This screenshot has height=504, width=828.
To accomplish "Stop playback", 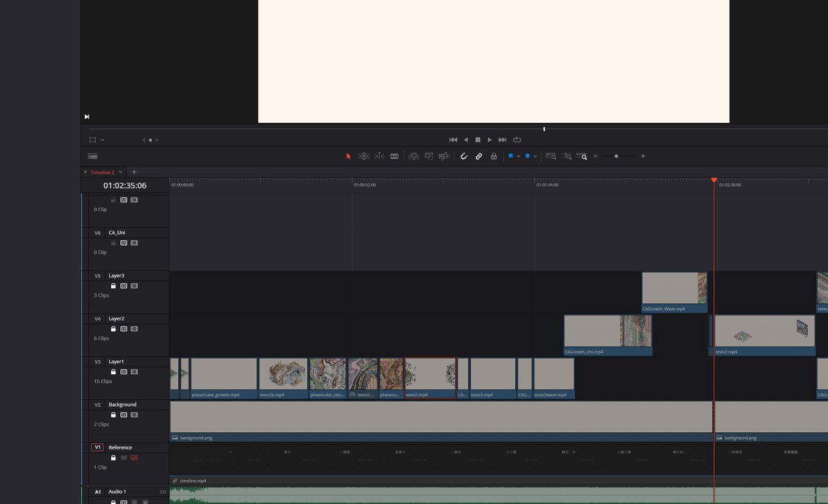I will [x=478, y=140].
